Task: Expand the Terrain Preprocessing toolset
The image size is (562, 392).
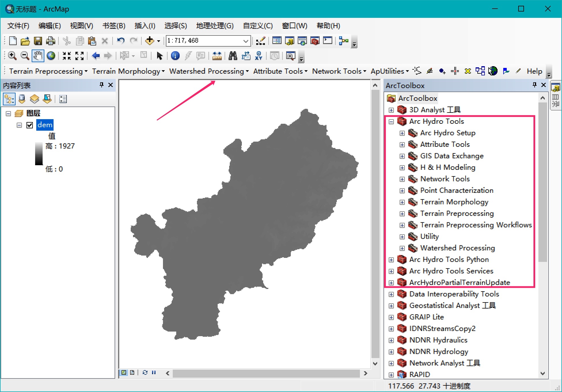Action: pos(402,214)
